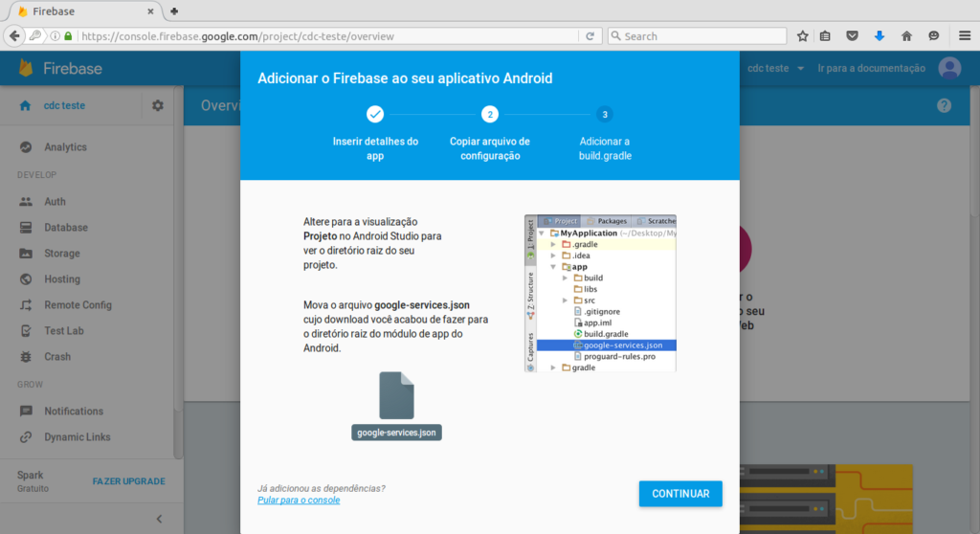Close the Firebase browser tab
Screen dimensions: 980x534
150,11
